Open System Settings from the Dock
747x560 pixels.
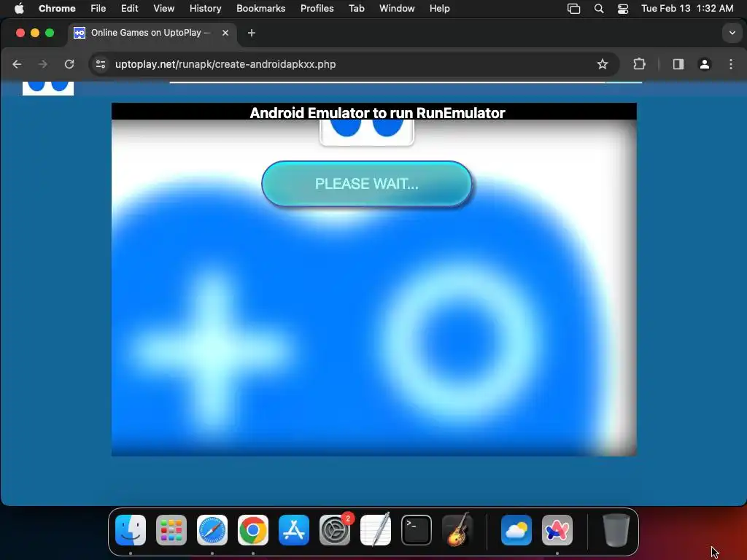pyautogui.click(x=334, y=530)
